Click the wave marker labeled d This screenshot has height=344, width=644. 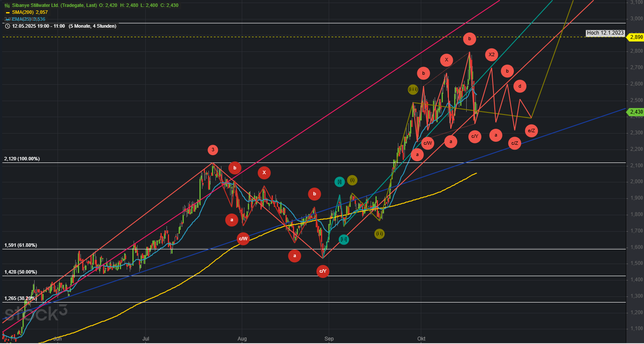520,86
